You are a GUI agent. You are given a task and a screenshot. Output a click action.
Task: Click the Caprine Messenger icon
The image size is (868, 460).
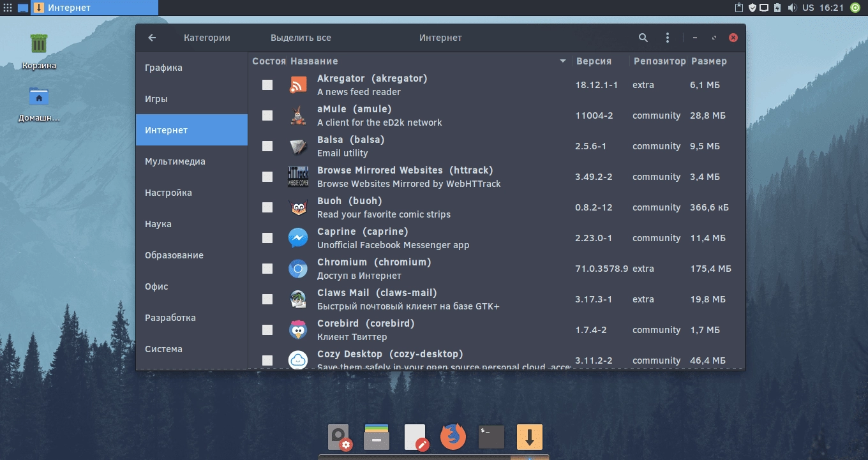point(298,237)
